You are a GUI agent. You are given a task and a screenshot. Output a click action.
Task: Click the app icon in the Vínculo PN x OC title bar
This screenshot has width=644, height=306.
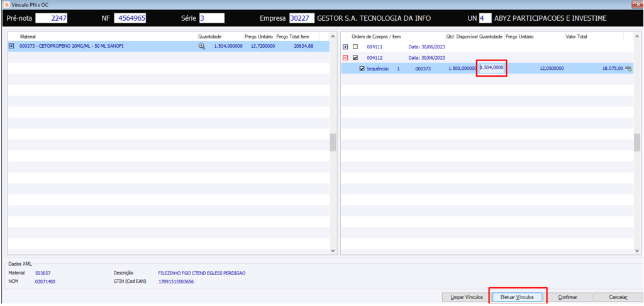(6, 4)
